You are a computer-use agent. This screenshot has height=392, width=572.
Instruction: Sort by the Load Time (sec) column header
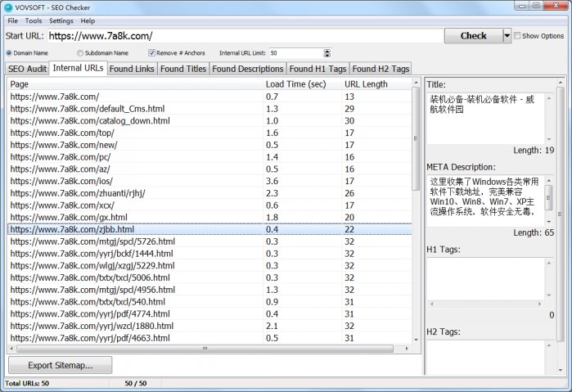tap(303, 84)
